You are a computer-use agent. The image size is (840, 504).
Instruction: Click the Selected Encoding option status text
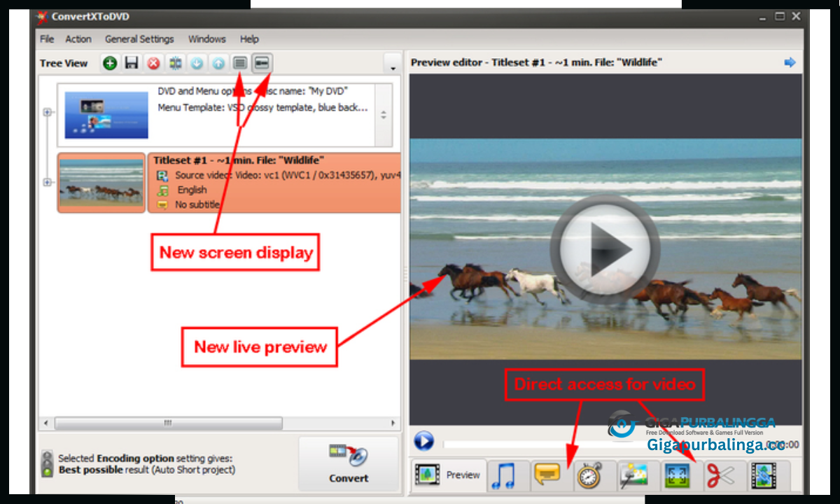(x=146, y=464)
